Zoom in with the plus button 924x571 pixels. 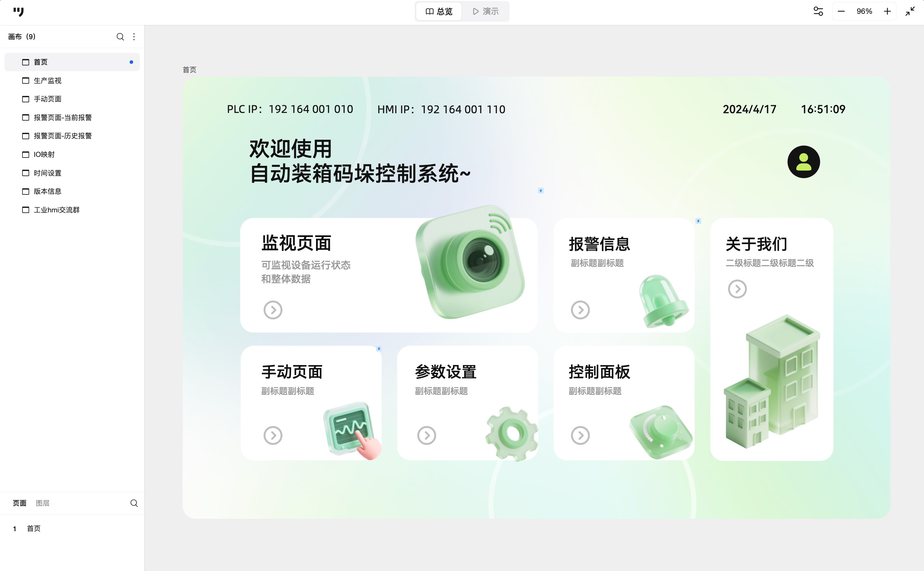887,11
